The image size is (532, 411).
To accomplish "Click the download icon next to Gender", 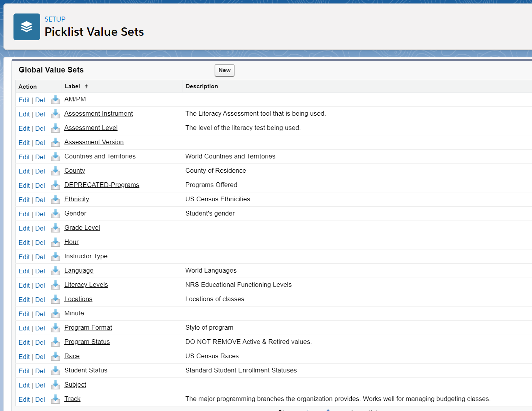I will (55, 214).
